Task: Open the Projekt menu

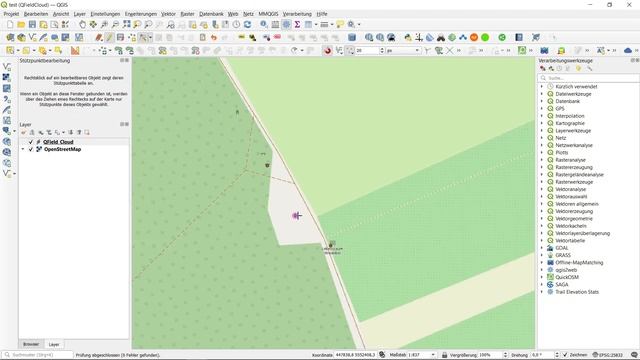Action: tap(11, 14)
